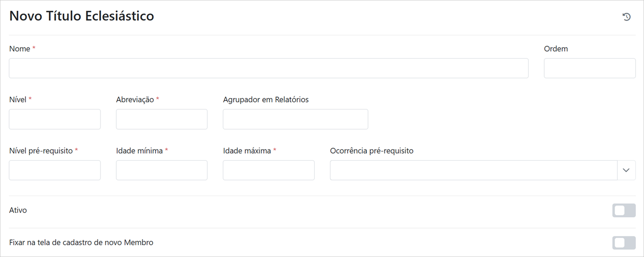This screenshot has width=644, height=257.
Task: Click the Ativo label text
Action: (18, 210)
